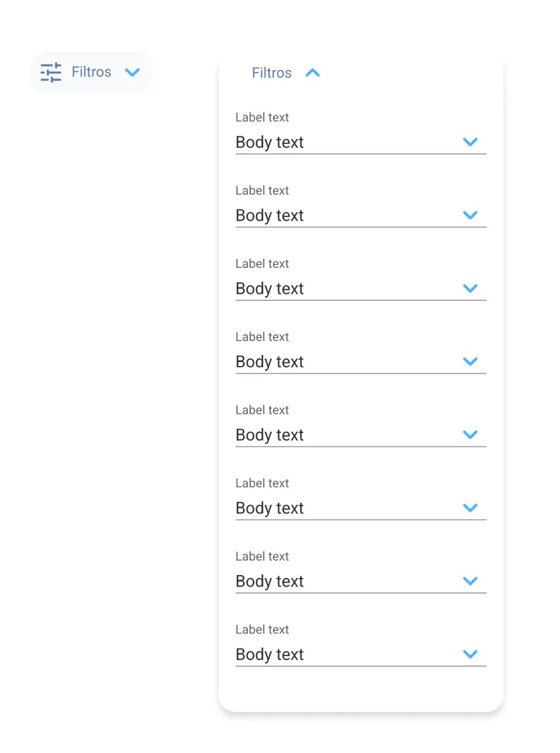
Task: Click the Filtros title in the expanded panel
Action: click(271, 73)
